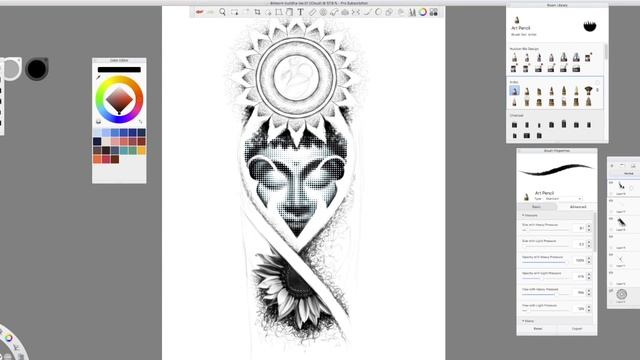Select the fan-shaped brush in Artist set
640x360 pixels.
(588, 91)
